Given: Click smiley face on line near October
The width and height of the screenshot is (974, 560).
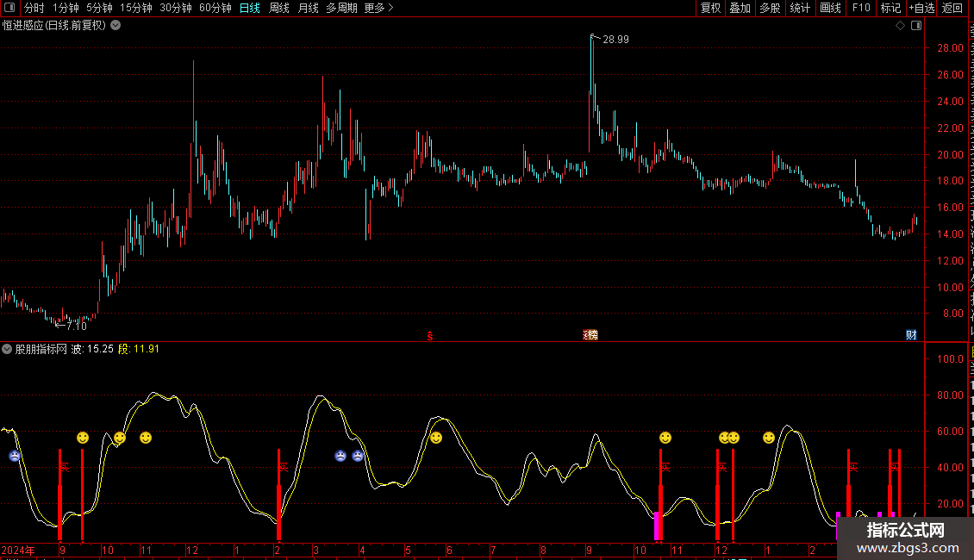Looking at the screenshot, I should [x=120, y=438].
